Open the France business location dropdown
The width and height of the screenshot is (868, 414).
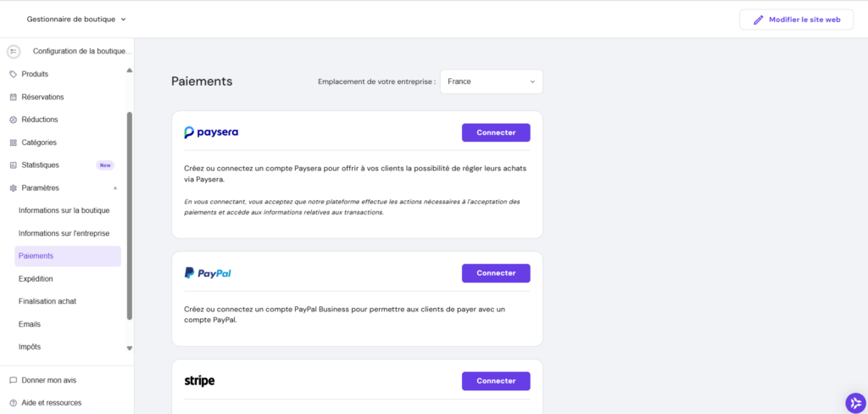(491, 81)
